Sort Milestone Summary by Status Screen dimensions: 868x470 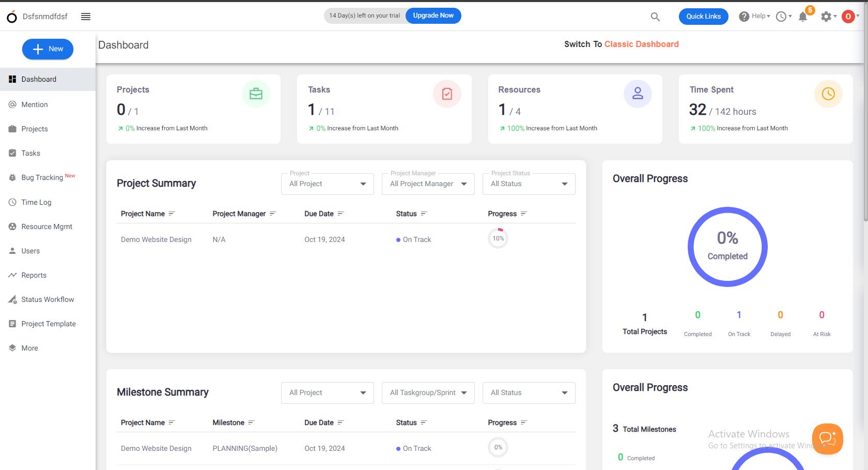point(424,422)
